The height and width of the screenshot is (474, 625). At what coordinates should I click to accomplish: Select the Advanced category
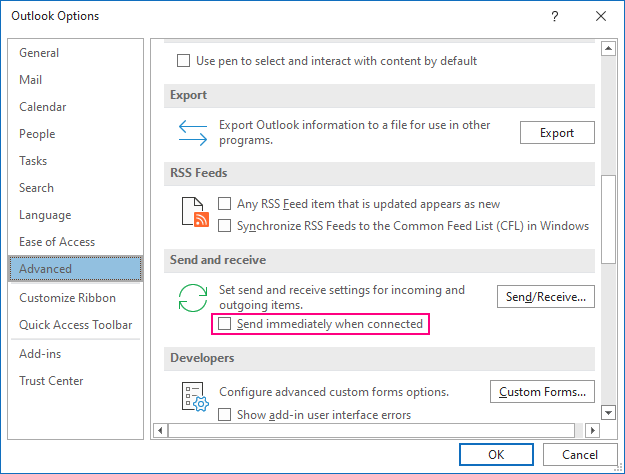[75, 269]
